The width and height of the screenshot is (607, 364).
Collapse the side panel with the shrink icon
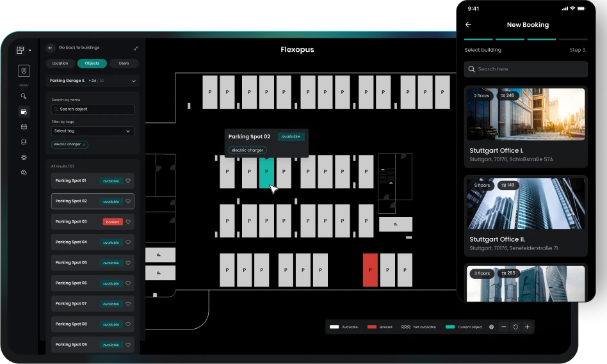click(x=136, y=48)
